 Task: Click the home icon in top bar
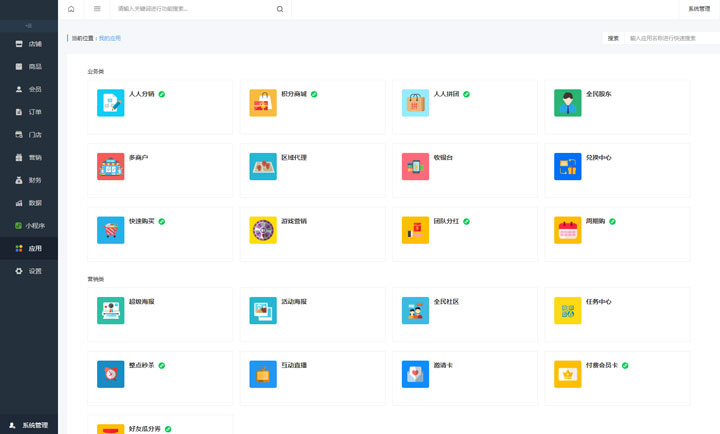click(x=71, y=9)
